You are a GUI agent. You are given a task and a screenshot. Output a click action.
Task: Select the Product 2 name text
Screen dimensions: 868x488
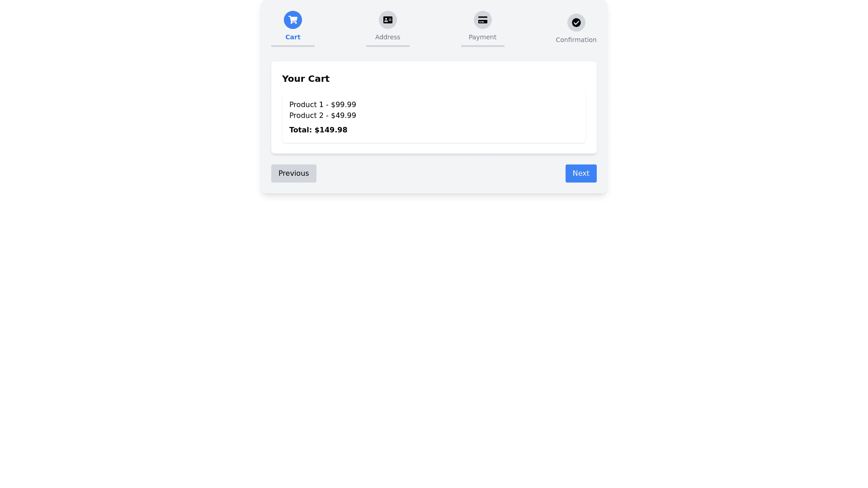[x=306, y=116]
